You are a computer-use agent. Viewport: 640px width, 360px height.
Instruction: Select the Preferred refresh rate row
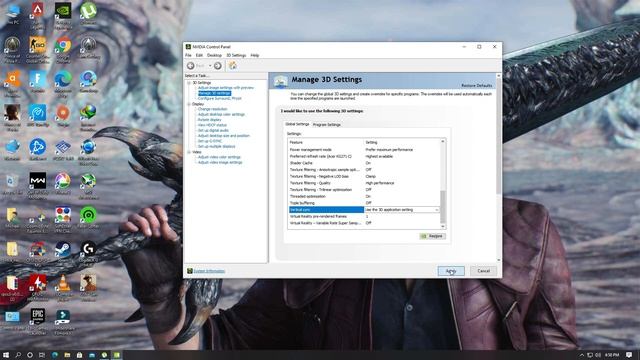point(364,156)
